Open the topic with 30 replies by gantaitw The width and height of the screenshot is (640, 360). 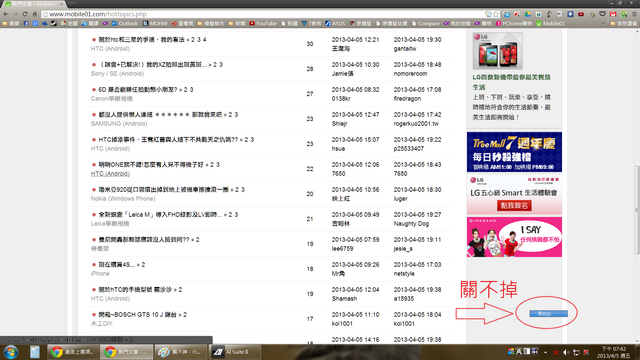pyautogui.click(x=152, y=40)
